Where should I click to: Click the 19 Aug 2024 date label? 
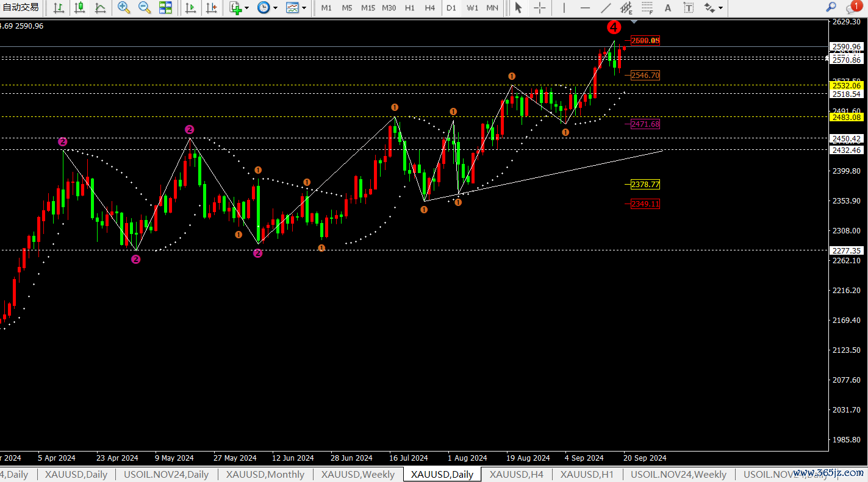(528, 458)
